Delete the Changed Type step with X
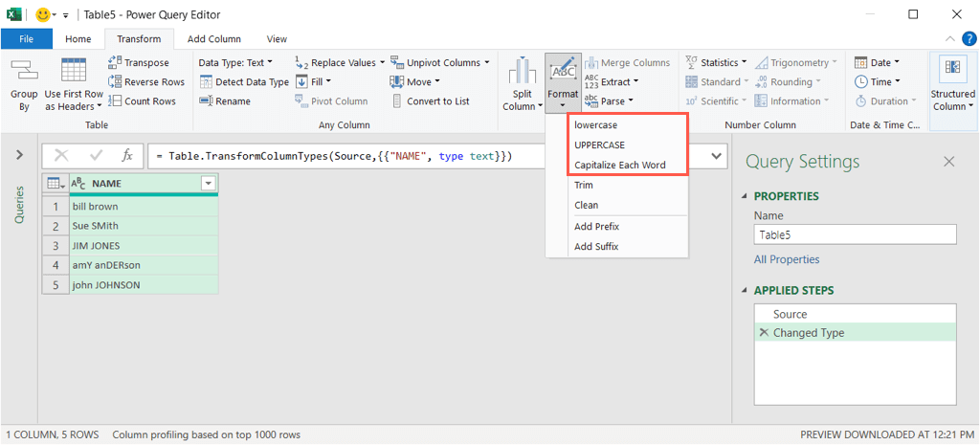This screenshot has height=445, width=980. [764, 333]
